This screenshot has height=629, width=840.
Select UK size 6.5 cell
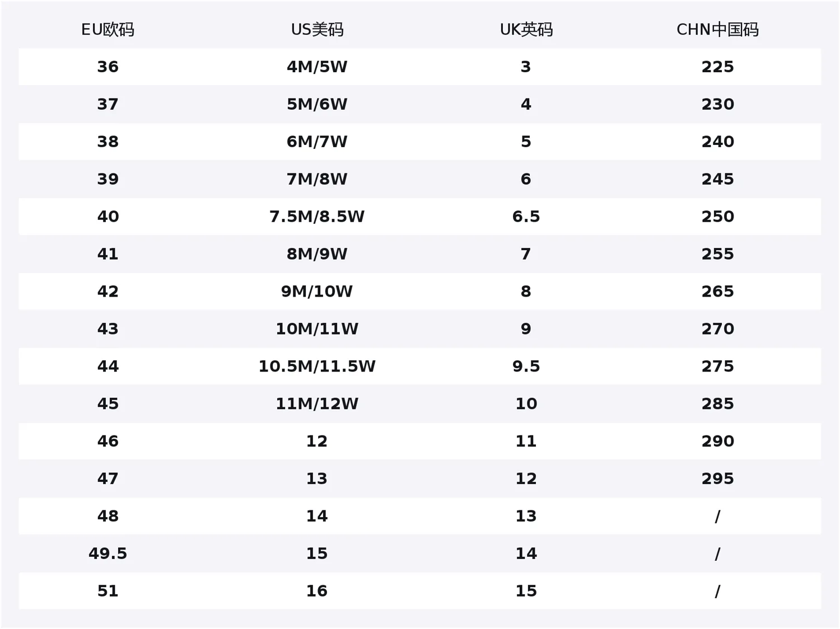pyautogui.click(x=526, y=217)
